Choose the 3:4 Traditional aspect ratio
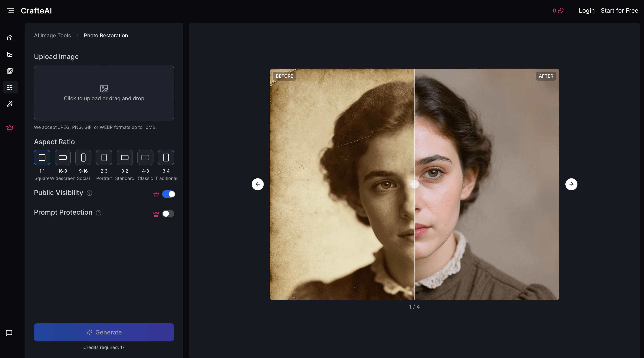This screenshot has height=358, width=644. (x=166, y=157)
